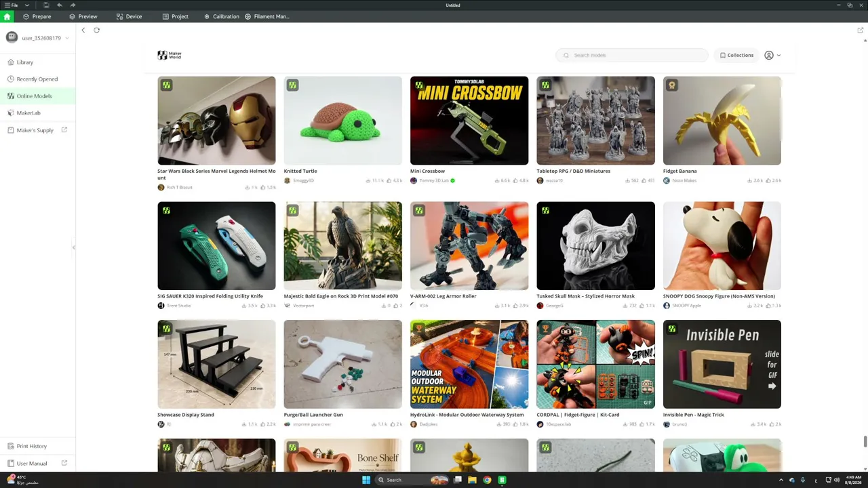Switch to the Preview tab

point(83,16)
